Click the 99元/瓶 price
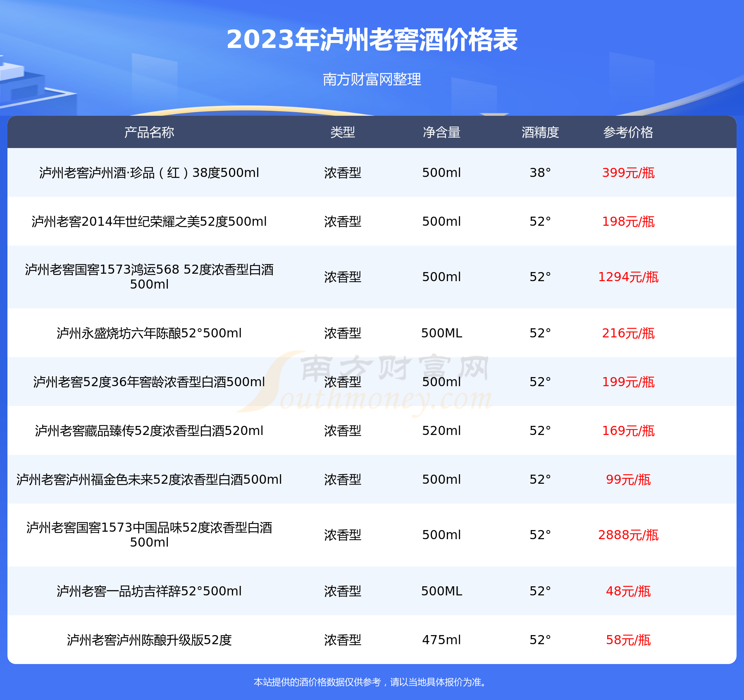Screen dimensions: 744x700 [x=628, y=479]
